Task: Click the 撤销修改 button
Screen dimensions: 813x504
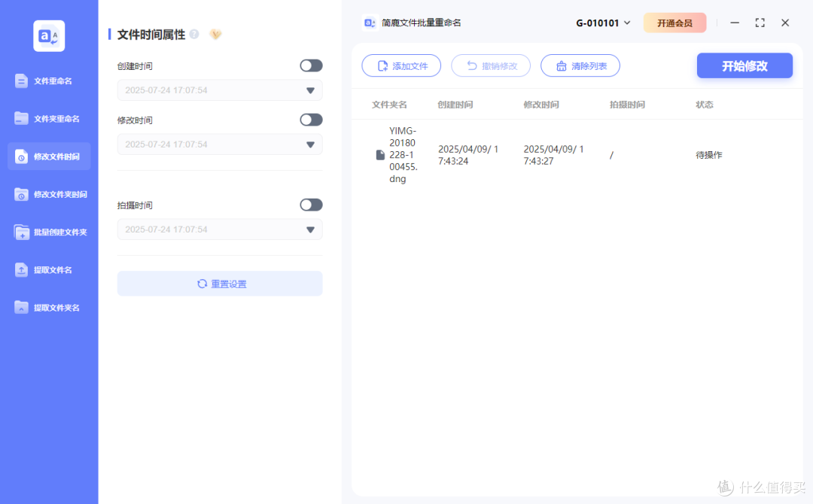Action: [491, 65]
